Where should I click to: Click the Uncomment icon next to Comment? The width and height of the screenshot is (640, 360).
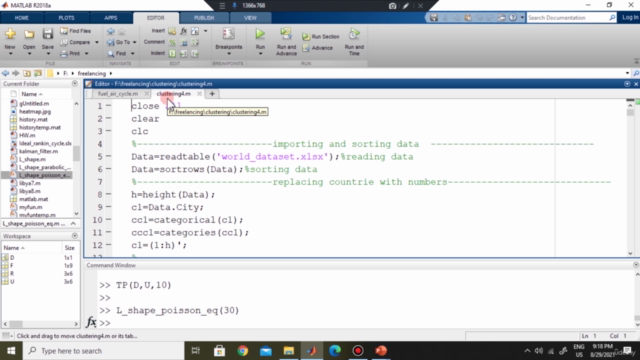coord(184,42)
